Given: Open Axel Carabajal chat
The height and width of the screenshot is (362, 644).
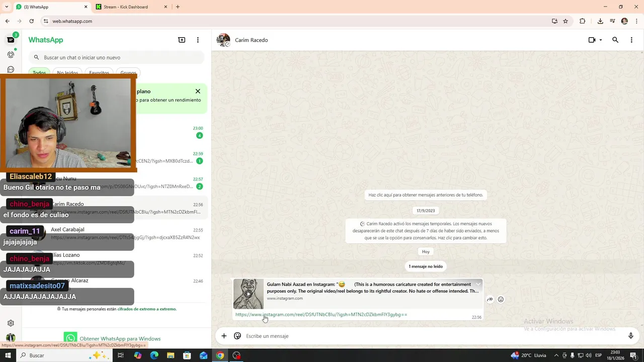Looking at the screenshot, I should (117, 233).
